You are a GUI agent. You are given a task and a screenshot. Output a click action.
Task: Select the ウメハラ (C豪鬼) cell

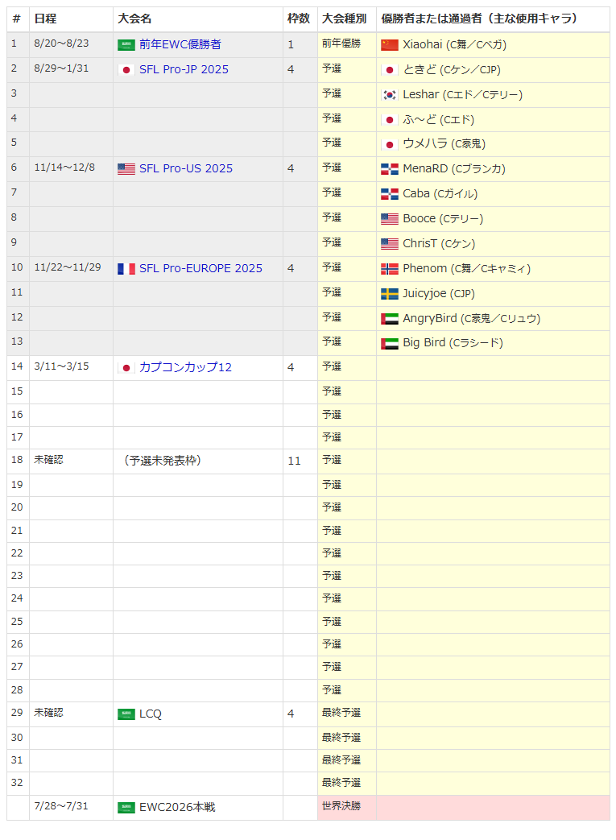(493, 145)
